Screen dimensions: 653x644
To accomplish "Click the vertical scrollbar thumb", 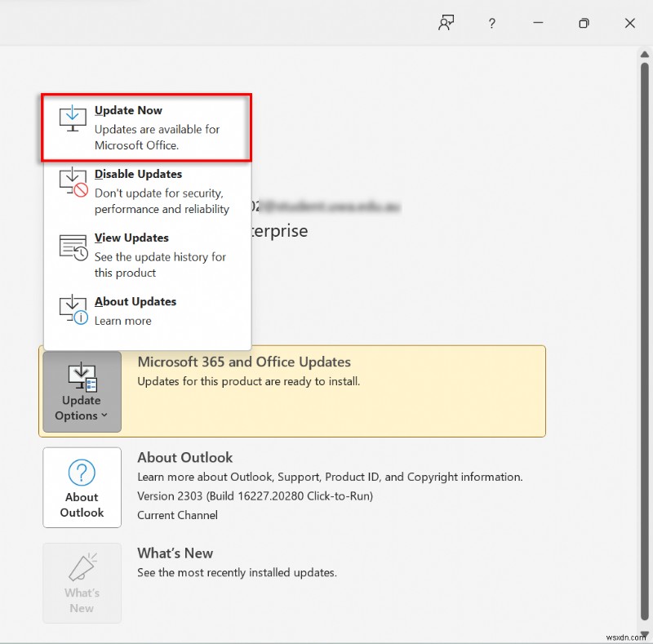I will click(x=644, y=341).
